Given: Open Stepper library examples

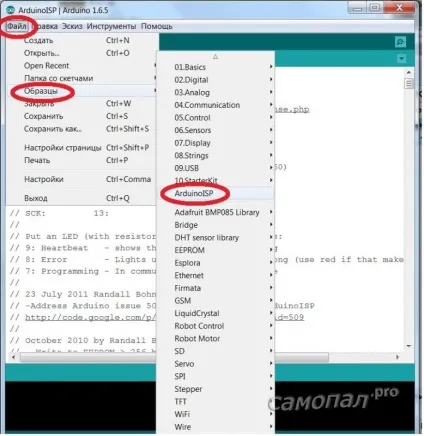Looking at the screenshot, I should [x=216, y=389].
